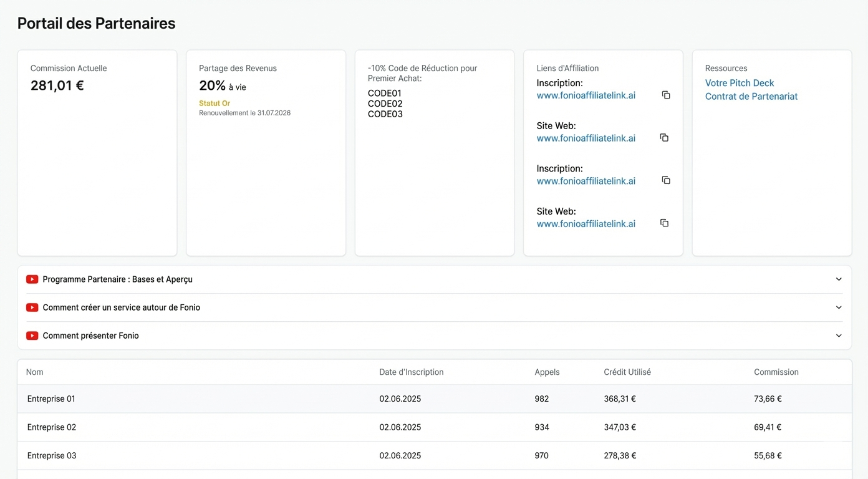Copy the second Inscription affiliate link
This screenshot has height=479, width=868.
coord(666,180)
